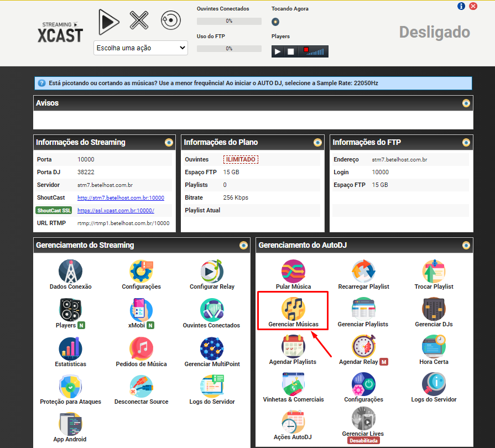
Task: Open the Hora Certa clock icon
Action: point(434,346)
